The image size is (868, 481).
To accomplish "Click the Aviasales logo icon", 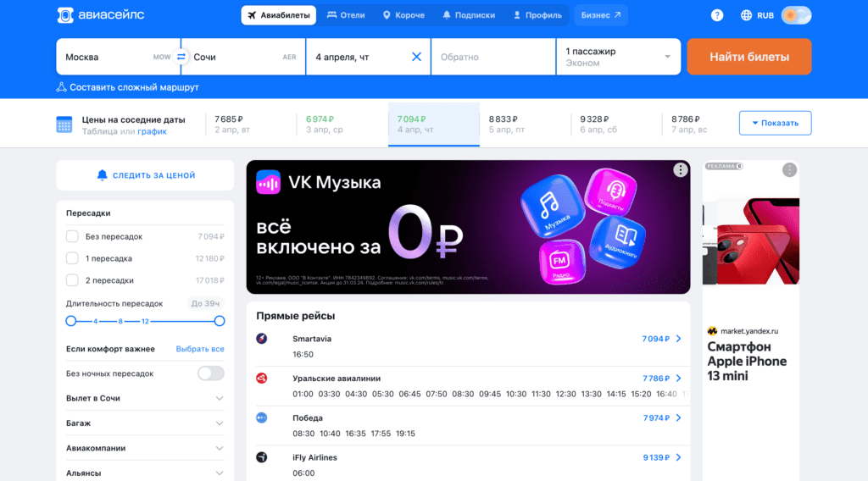I will point(65,15).
